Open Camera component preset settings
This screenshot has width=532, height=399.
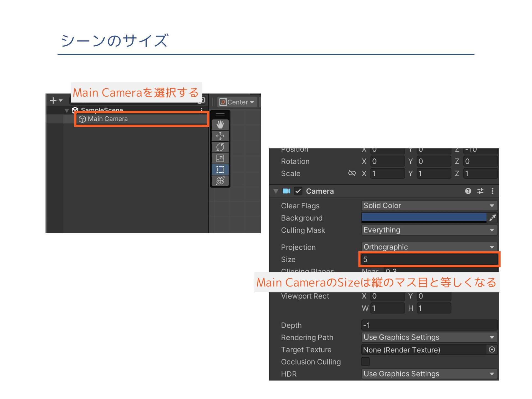tap(480, 191)
